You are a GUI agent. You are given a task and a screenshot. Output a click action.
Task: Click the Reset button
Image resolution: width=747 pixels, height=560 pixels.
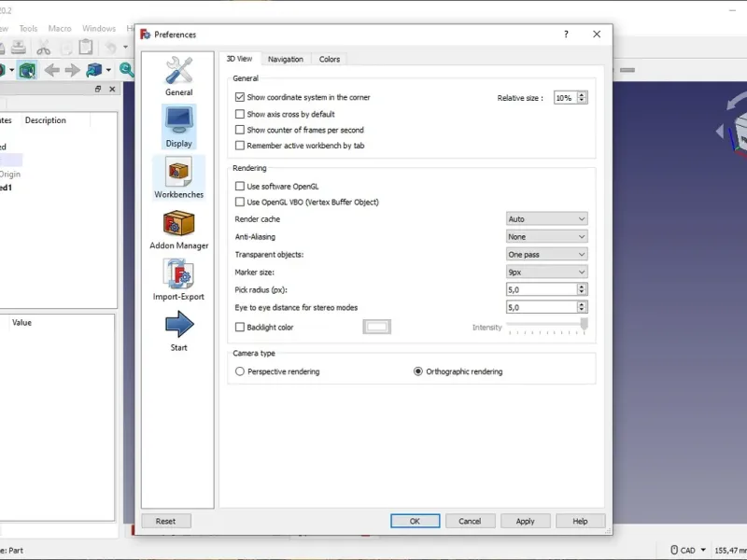click(x=166, y=521)
